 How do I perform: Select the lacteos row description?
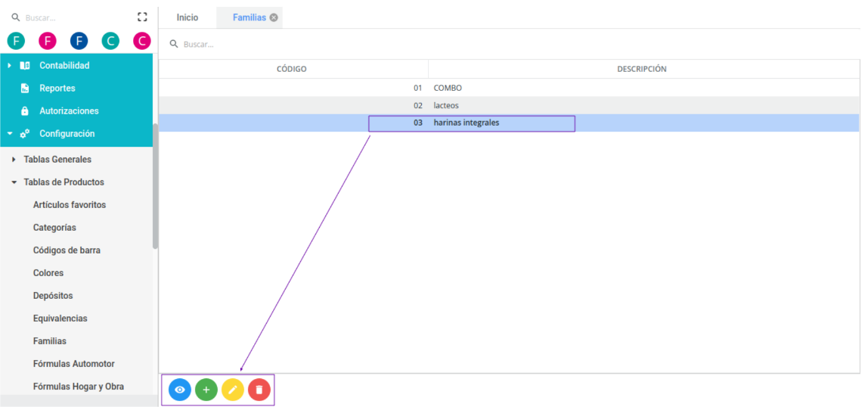(x=446, y=105)
